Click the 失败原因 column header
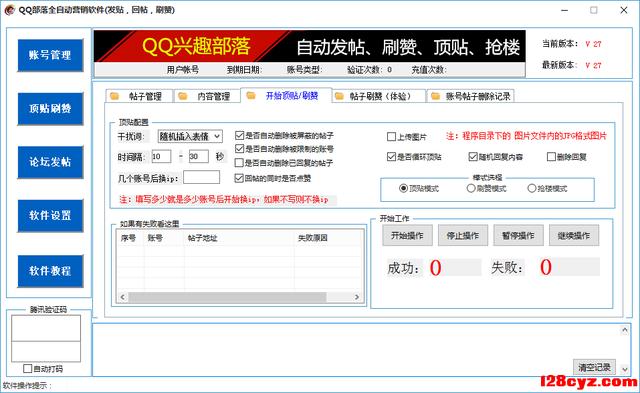 pos(328,238)
